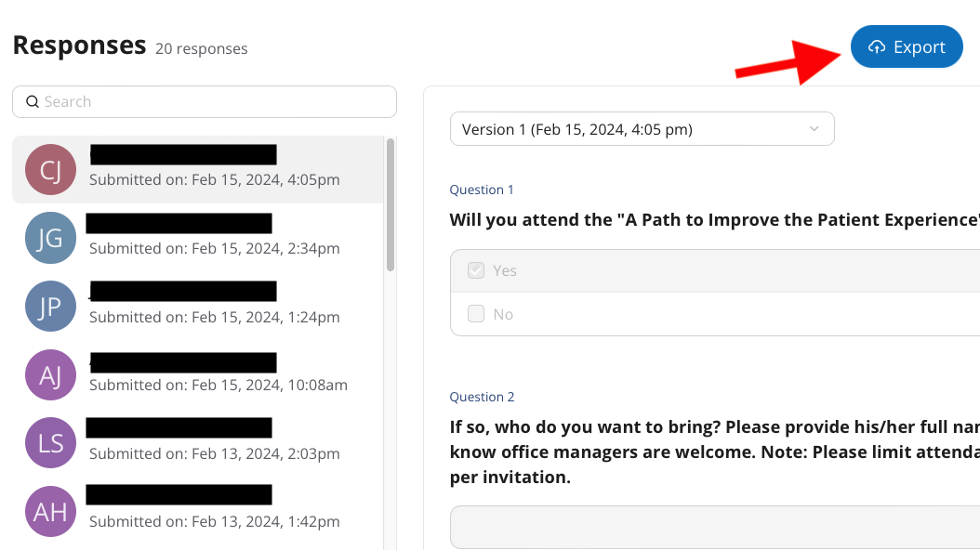The image size is (980, 550).
Task: Click the version dropdown chevron arrow
Action: pos(814,129)
